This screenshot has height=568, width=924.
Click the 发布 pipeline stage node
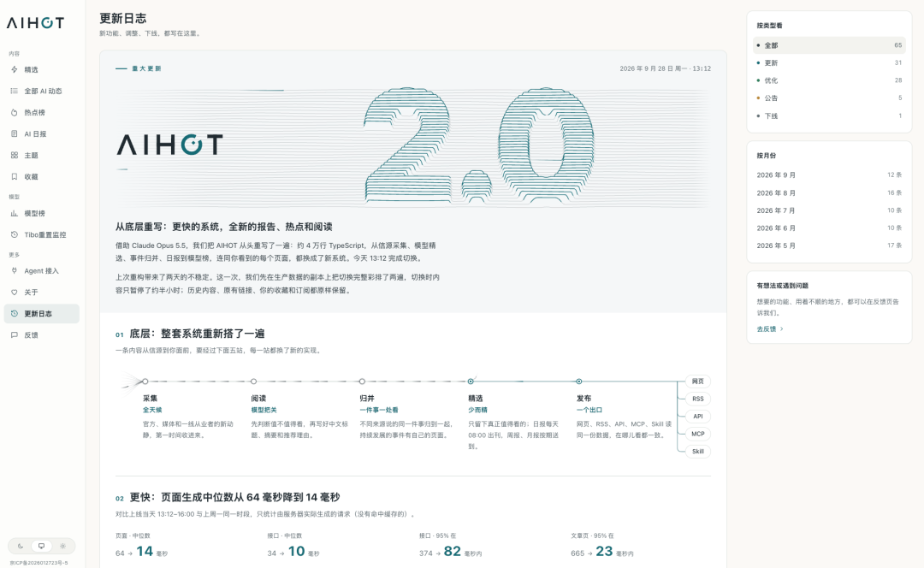(x=578, y=382)
